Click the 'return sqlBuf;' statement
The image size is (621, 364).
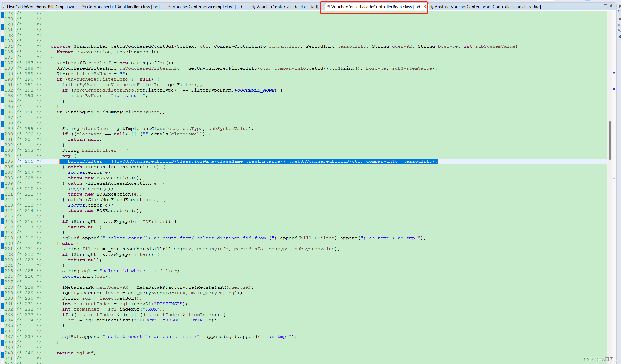(x=76, y=353)
